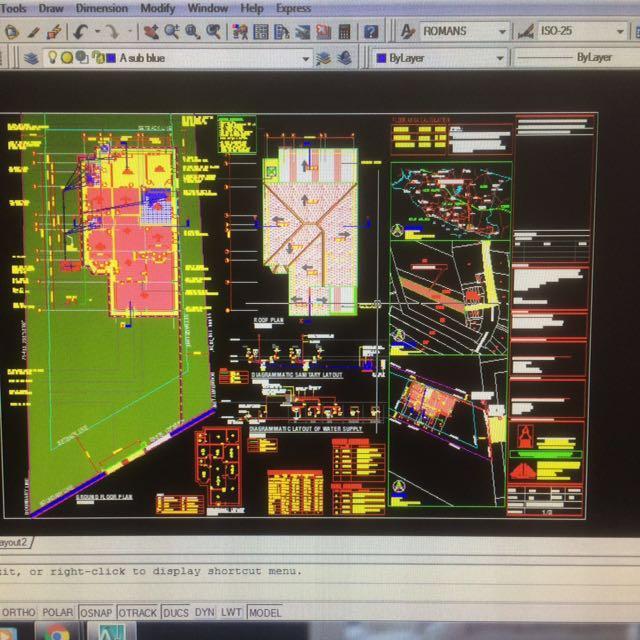
Task: Open the Modify menu
Action: [x=157, y=8]
